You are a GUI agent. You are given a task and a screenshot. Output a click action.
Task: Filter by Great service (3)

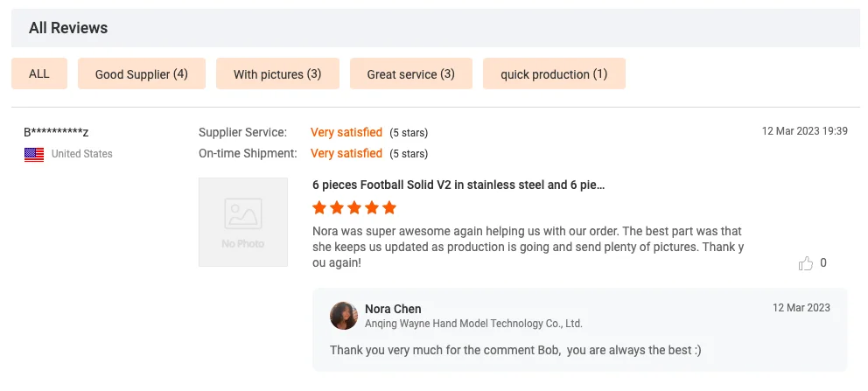pyautogui.click(x=410, y=74)
